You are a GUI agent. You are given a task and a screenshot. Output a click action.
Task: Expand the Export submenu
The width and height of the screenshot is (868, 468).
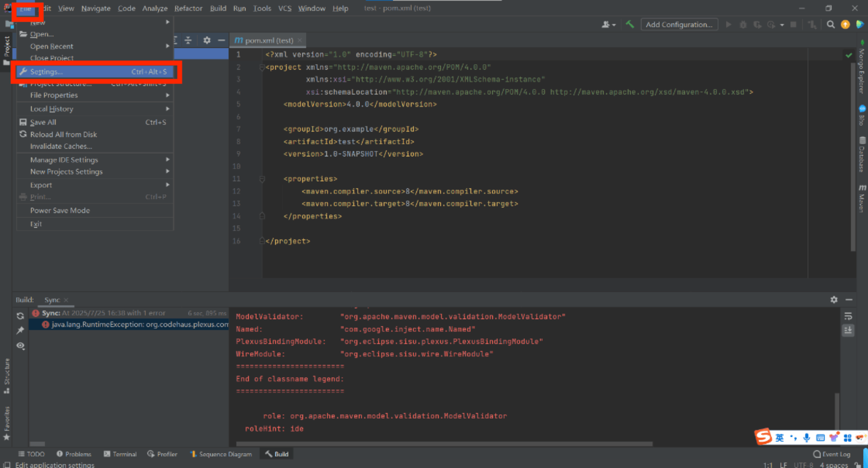tap(95, 185)
